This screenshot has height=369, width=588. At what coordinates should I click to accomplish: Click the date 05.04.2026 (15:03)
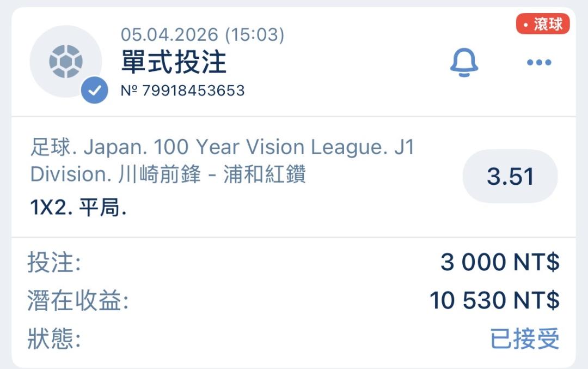pyautogui.click(x=202, y=35)
